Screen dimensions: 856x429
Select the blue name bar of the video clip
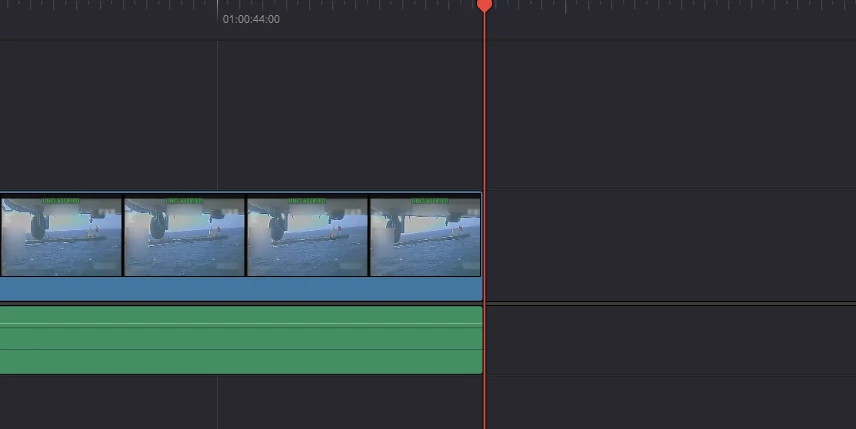coord(241,289)
